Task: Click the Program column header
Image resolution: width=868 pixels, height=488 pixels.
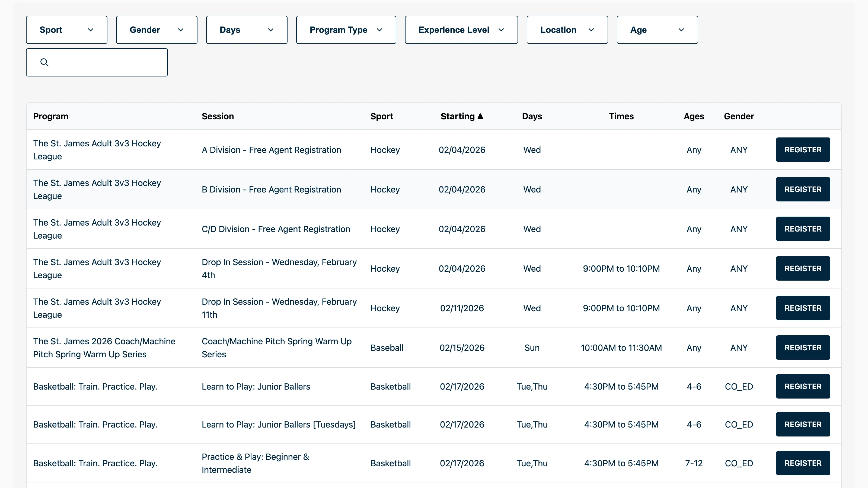Action: (x=51, y=116)
